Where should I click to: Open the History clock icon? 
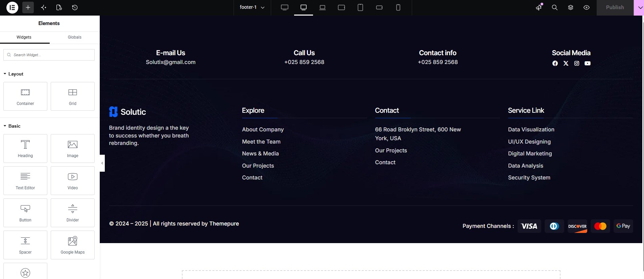75,7
